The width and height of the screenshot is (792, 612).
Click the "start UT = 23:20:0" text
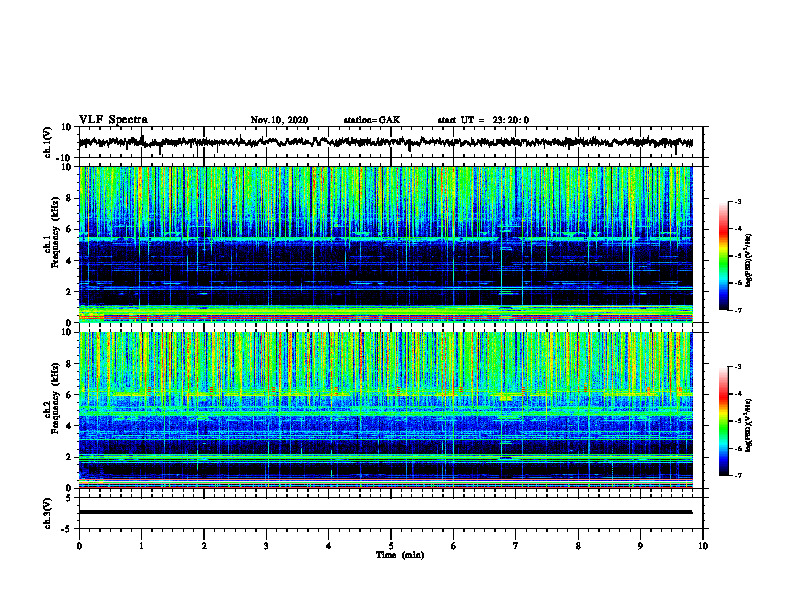pyautogui.click(x=483, y=120)
